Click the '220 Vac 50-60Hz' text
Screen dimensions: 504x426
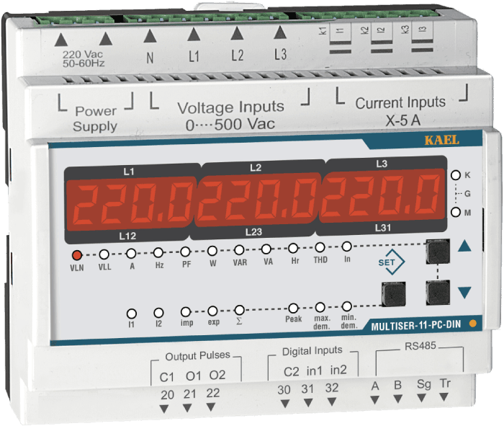click(84, 59)
